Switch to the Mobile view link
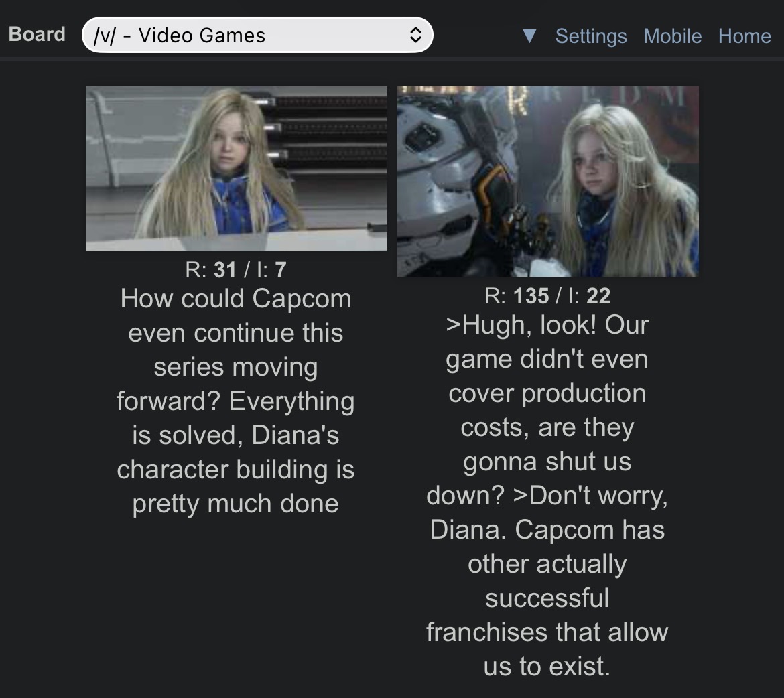Viewport: 784px width, 698px height. [x=672, y=36]
